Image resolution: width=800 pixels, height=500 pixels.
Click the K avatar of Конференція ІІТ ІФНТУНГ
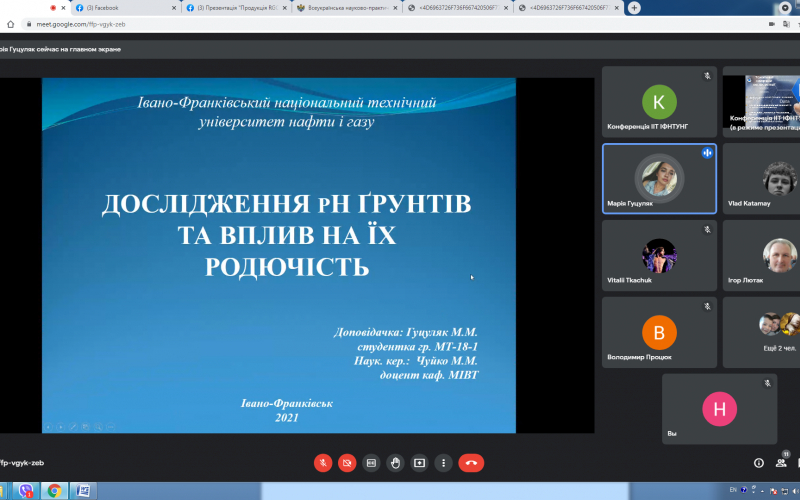click(x=659, y=102)
